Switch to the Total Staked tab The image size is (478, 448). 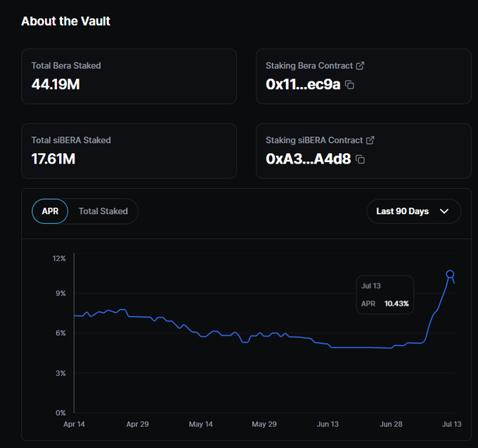(103, 211)
